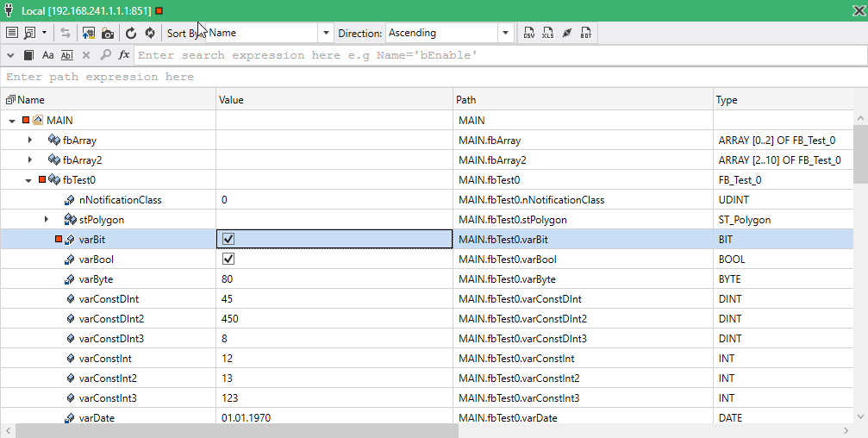Click the camera snapshot icon
Screen dimensions: 868x438
pos(108,34)
